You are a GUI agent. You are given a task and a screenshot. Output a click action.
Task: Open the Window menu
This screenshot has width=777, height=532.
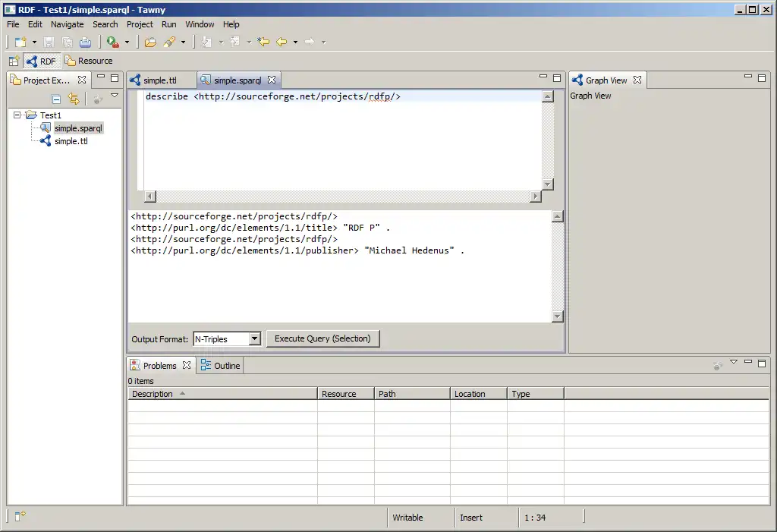(200, 24)
